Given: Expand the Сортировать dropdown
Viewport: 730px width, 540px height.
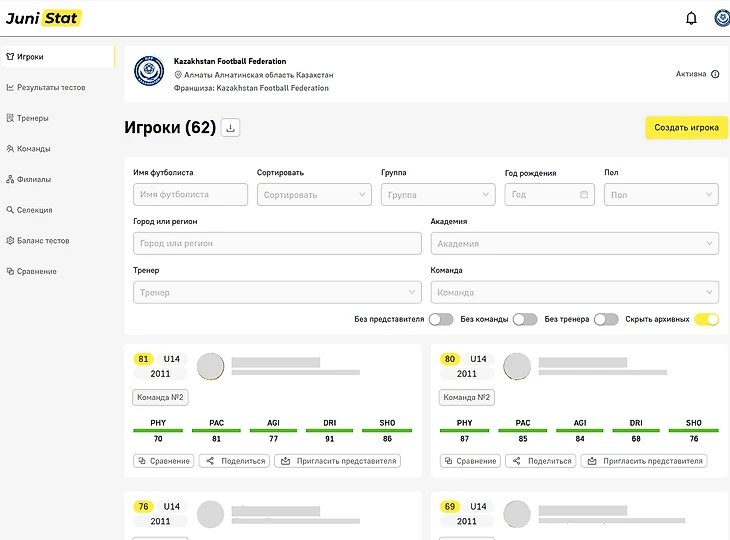Looking at the screenshot, I should click(314, 195).
